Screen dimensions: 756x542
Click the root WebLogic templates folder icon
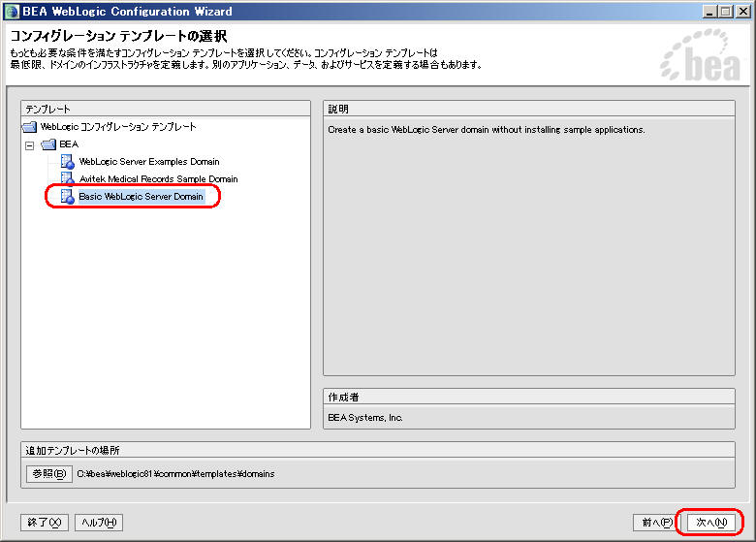(29, 126)
